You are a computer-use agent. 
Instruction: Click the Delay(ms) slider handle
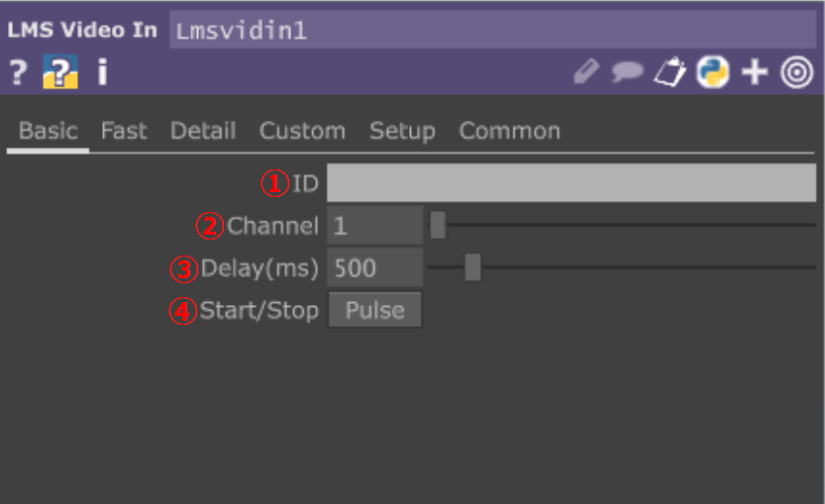click(472, 267)
